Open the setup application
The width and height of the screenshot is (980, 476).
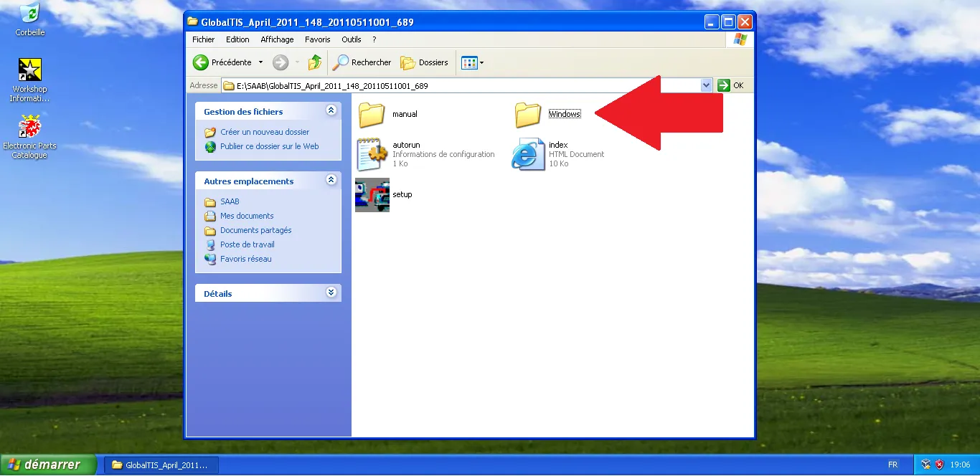pyautogui.click(x=372, y=194)
